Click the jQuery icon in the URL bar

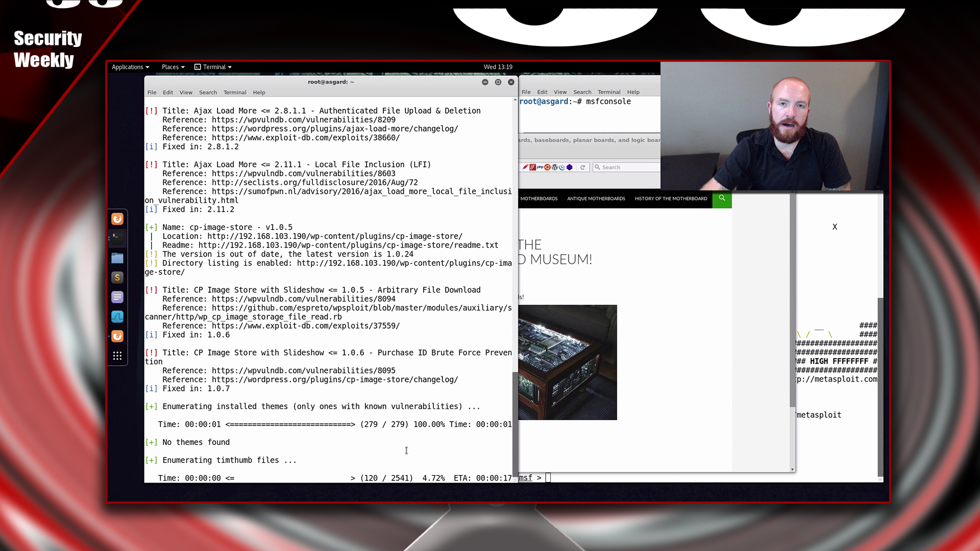pos(562,167)
